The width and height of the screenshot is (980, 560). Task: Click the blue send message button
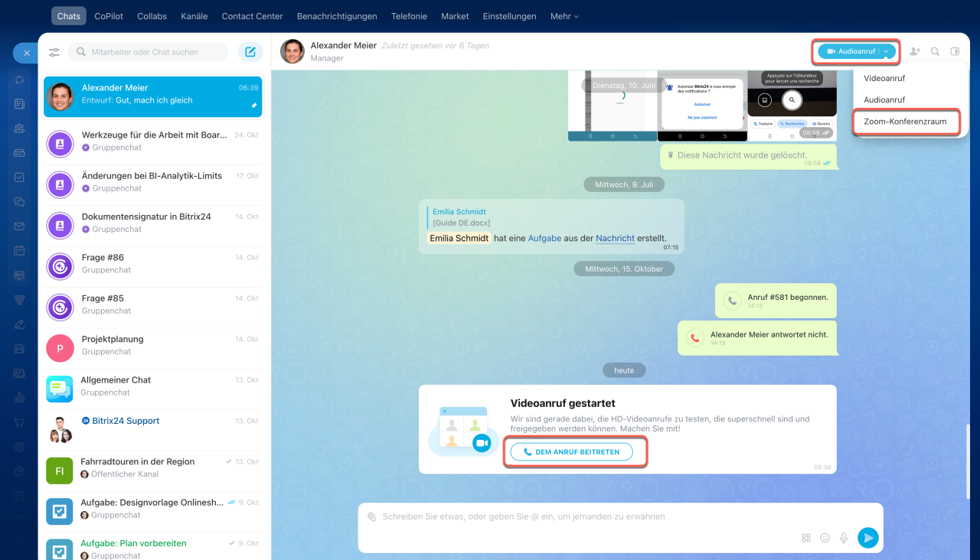pos(867,538)
